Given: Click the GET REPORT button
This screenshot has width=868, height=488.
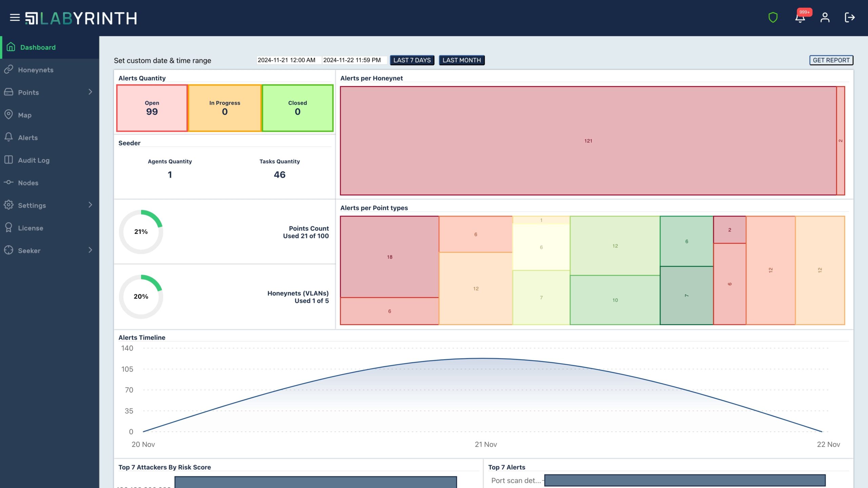Looking at the screenshot, I should tap(831, 60).
